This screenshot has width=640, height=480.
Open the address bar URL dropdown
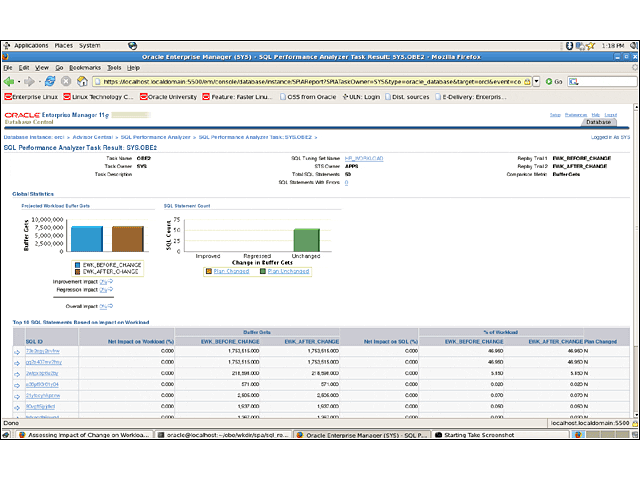(x=536, y=82)
